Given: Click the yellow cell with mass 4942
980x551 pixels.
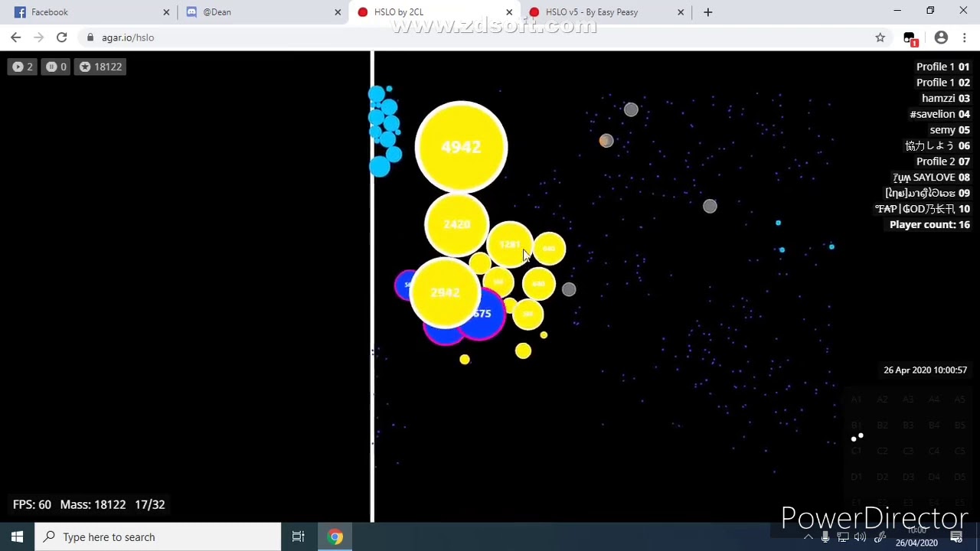Looking at the screenshot, I should pos(461,146).
